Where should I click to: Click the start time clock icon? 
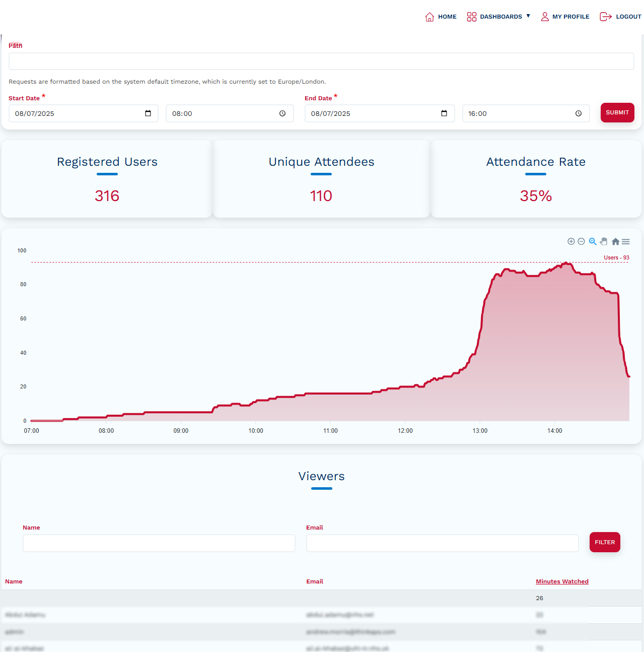pyautogui.click(x=282, y=113)
